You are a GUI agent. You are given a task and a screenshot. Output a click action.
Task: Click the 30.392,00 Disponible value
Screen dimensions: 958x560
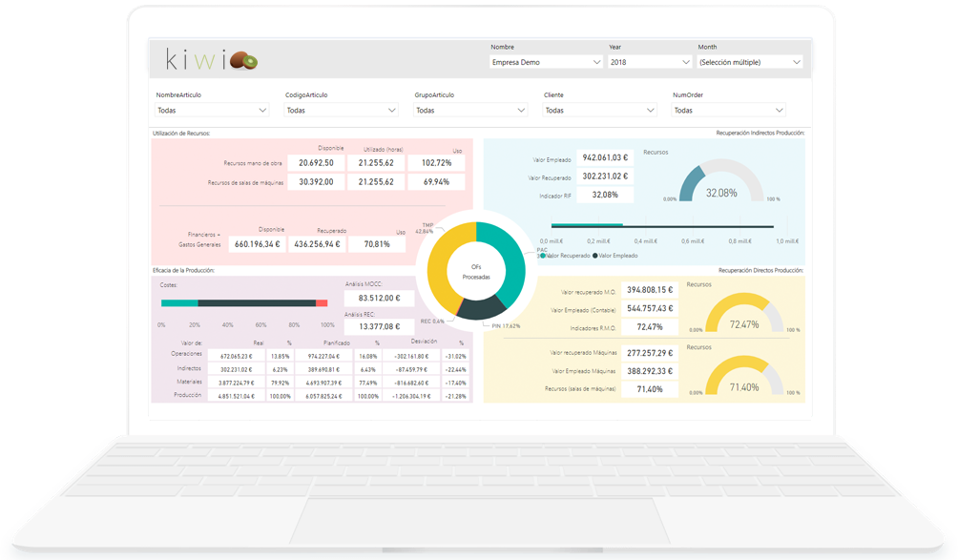pyautogui.click(x=316, y=182)
